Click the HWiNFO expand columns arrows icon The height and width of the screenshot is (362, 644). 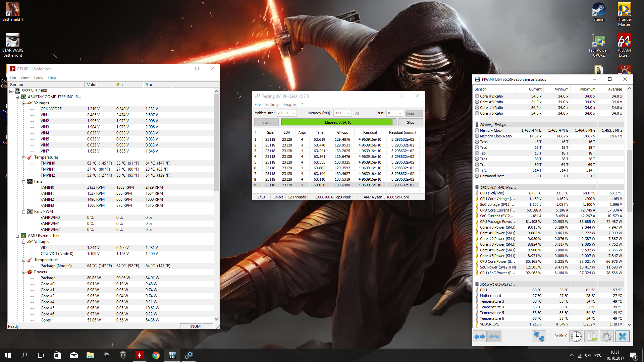pos(480,336)
